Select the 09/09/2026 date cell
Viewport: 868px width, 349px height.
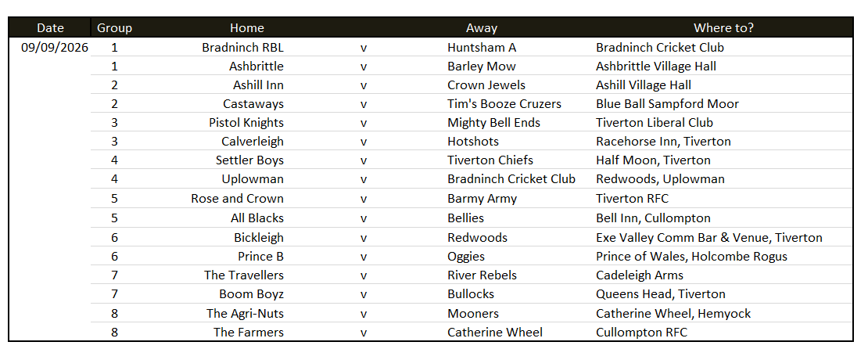point(54,48)
